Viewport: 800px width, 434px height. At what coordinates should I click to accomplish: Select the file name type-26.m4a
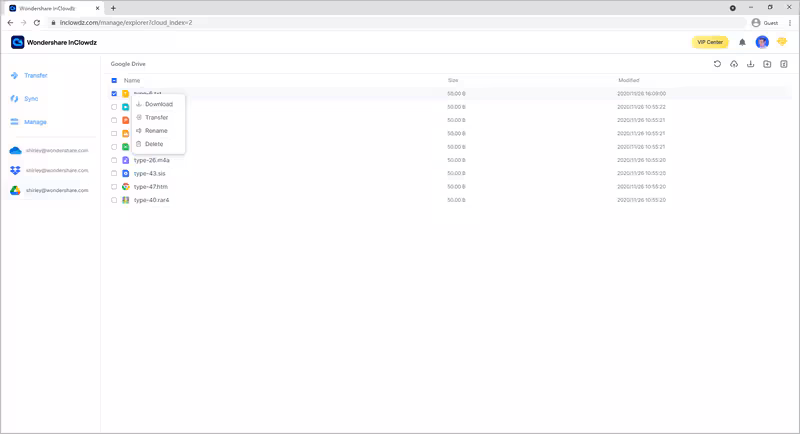(152, 160)
